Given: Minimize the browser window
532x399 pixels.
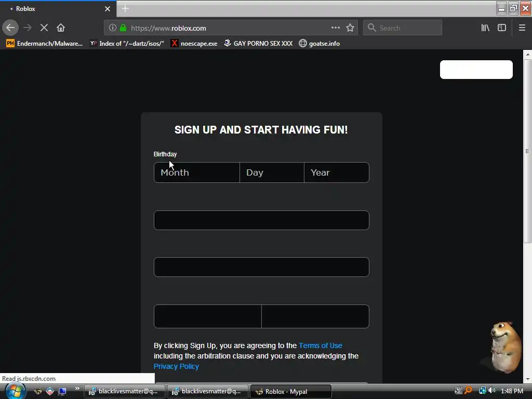Looking at the screenshot, I should 501,8.
